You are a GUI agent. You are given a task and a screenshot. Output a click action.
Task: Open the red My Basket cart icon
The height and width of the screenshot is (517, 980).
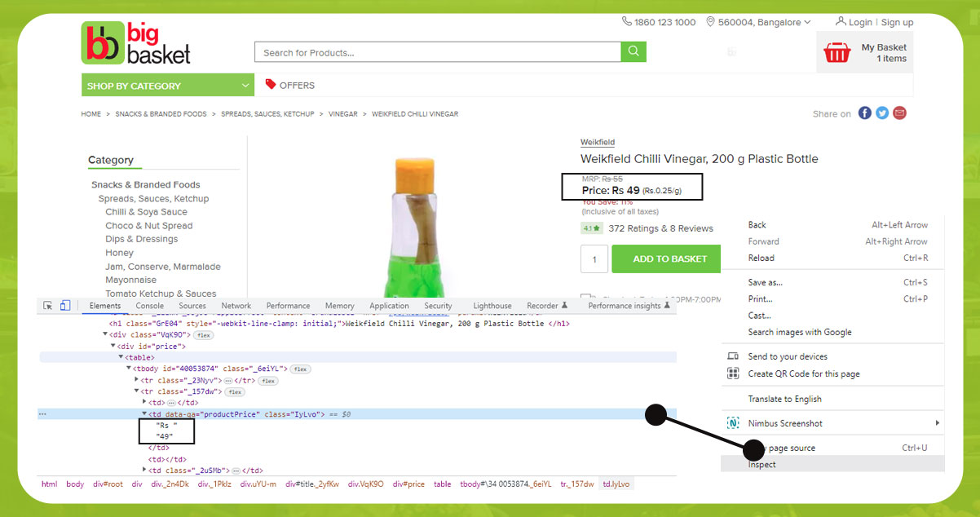837,53
